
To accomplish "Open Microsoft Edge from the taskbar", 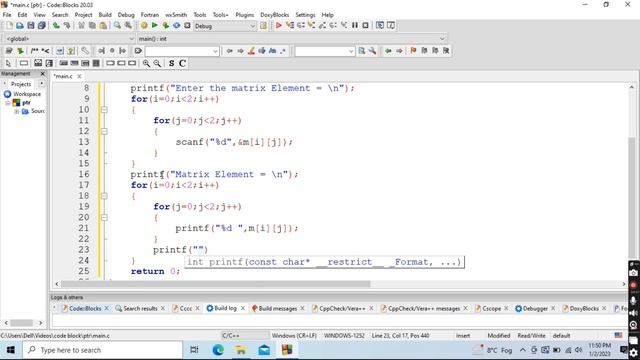I will [x=218, y=350].
